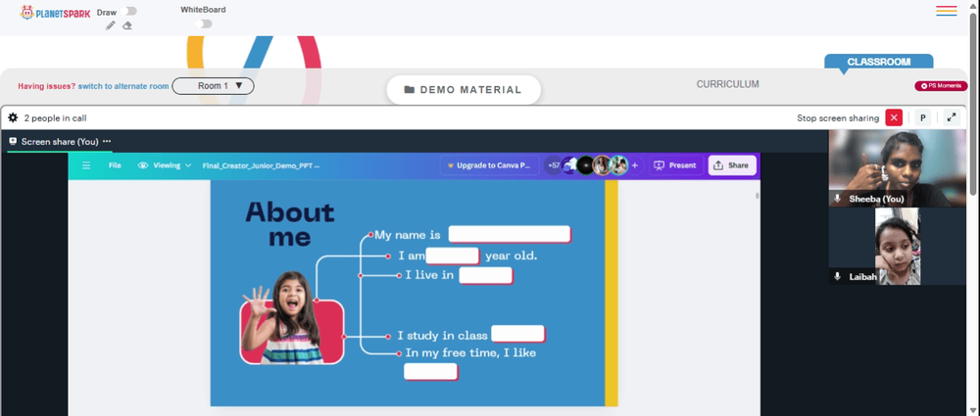
Task: Follow the switch to alternate room link
Action: point(123,86)
